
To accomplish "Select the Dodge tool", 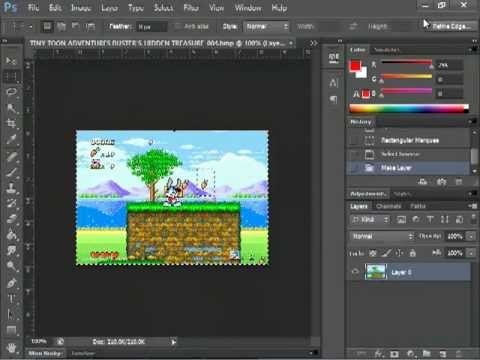I will point(11,266).
